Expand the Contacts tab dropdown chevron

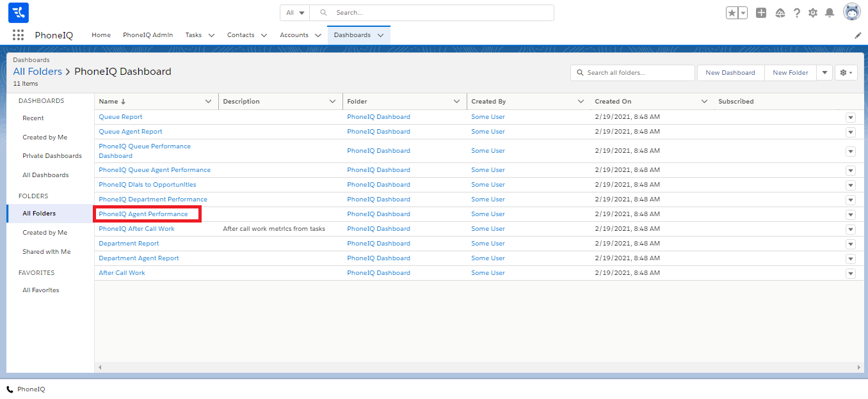(264, 35)
